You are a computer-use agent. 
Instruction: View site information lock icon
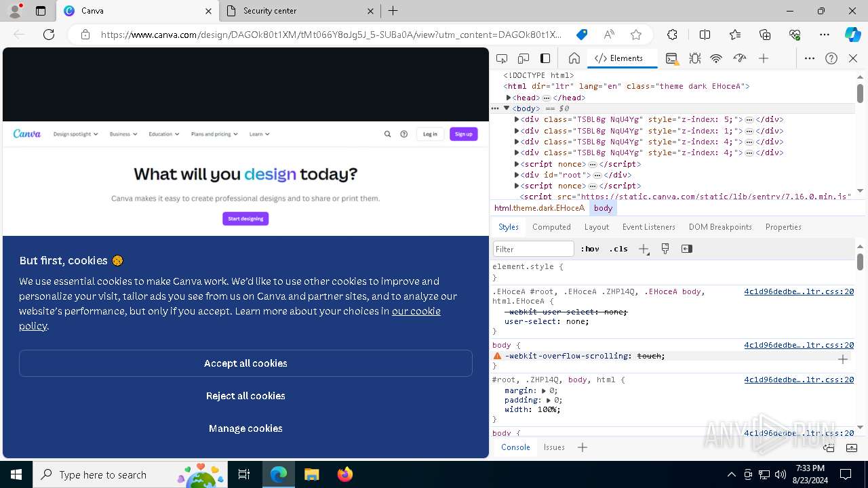coord(85,35)
